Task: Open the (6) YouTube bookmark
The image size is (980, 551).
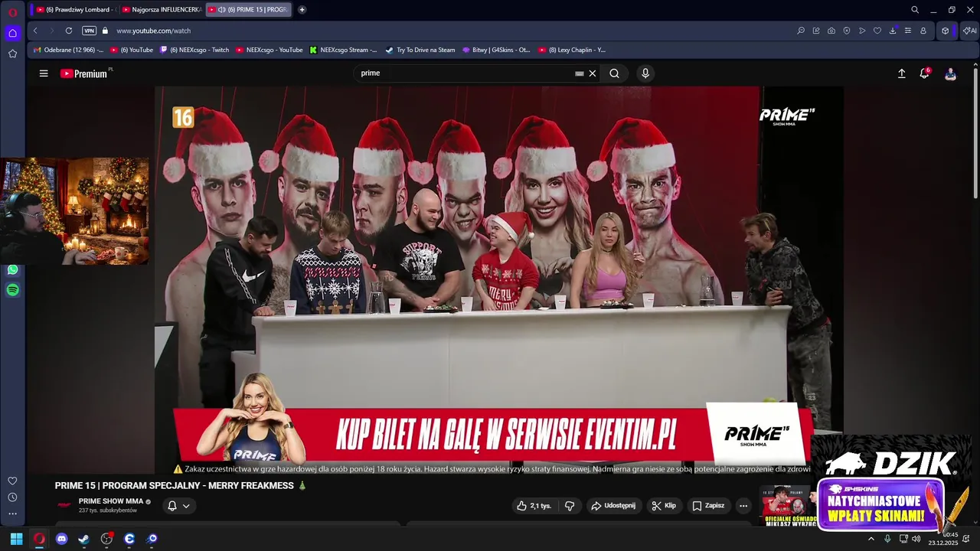Action: pos(132,50)
